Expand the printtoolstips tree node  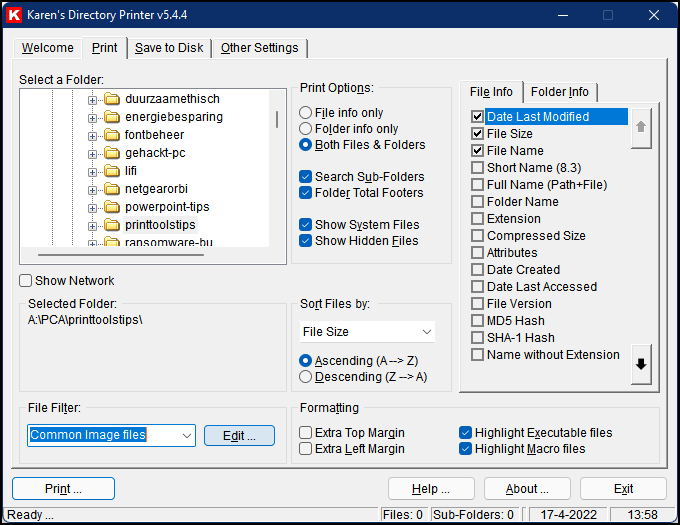pos(92,226)
